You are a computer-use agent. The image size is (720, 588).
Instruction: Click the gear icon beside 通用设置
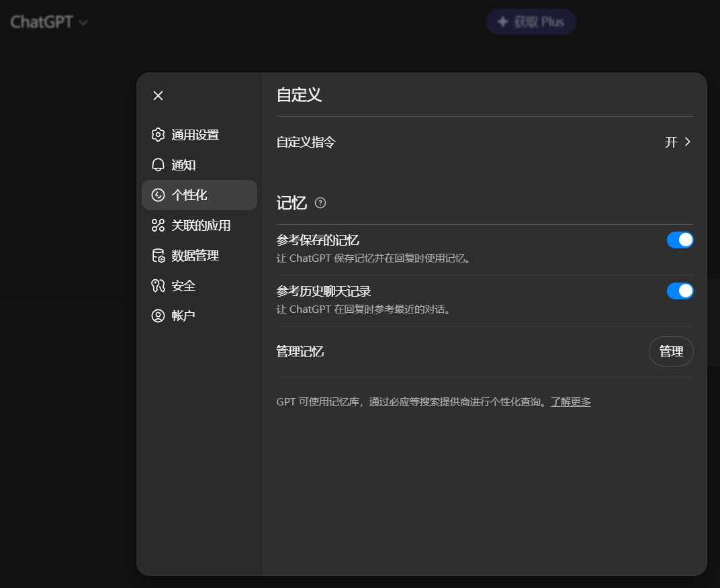pos(158,134)
